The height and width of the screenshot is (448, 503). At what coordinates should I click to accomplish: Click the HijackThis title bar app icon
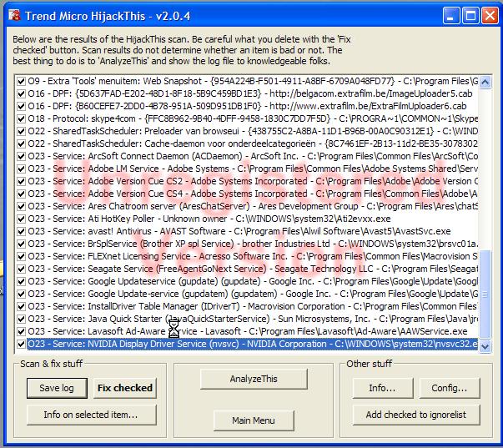(14, 15)
